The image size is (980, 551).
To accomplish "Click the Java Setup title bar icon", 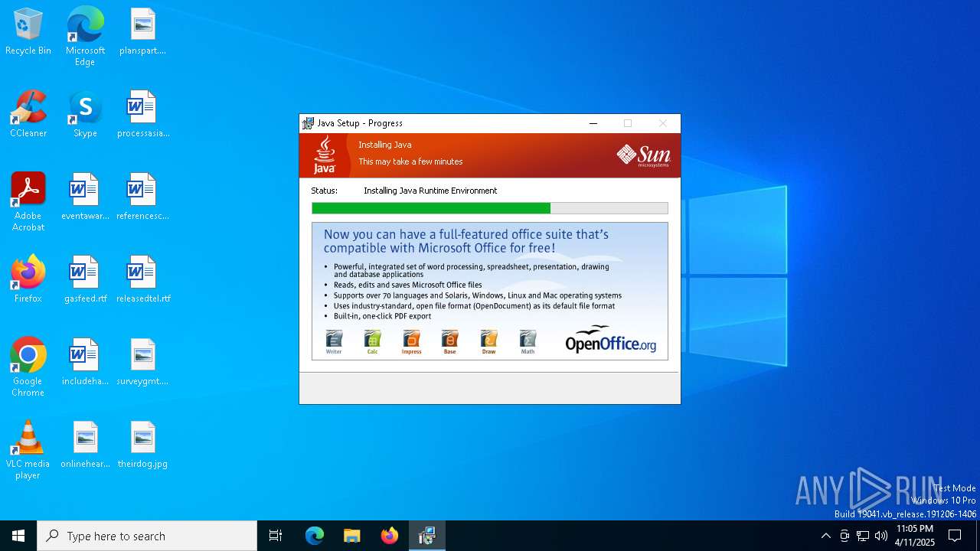I will 308,123.
